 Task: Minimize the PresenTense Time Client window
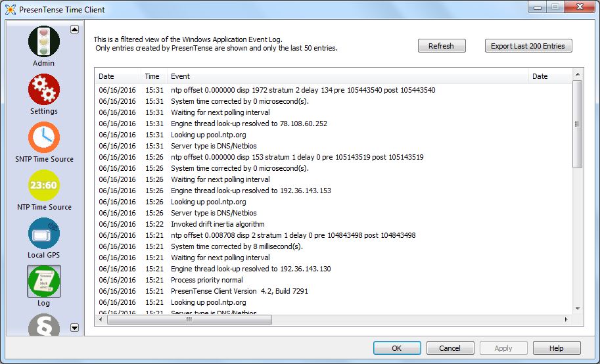pyautogui.click(x=538, y=7)
